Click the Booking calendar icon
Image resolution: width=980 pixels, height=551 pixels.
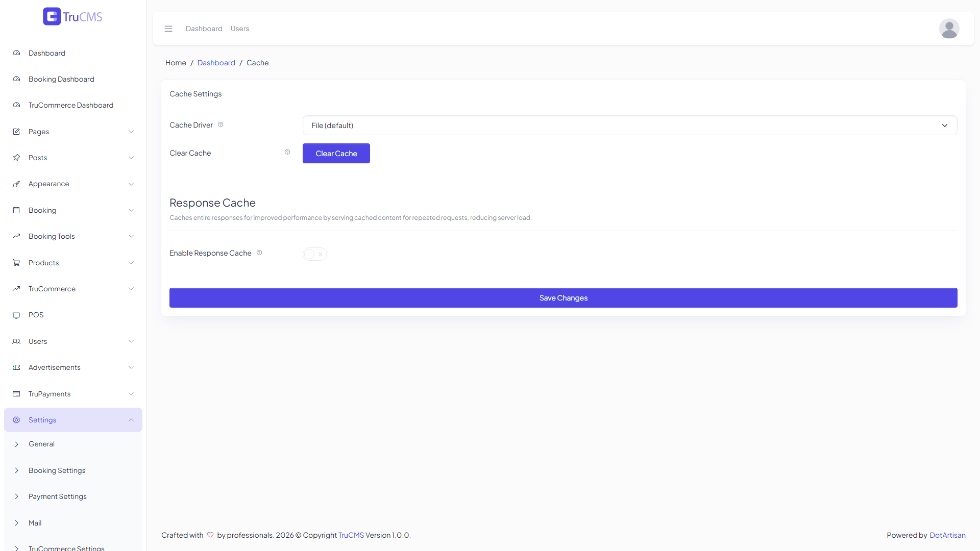(x=16, y=210)
